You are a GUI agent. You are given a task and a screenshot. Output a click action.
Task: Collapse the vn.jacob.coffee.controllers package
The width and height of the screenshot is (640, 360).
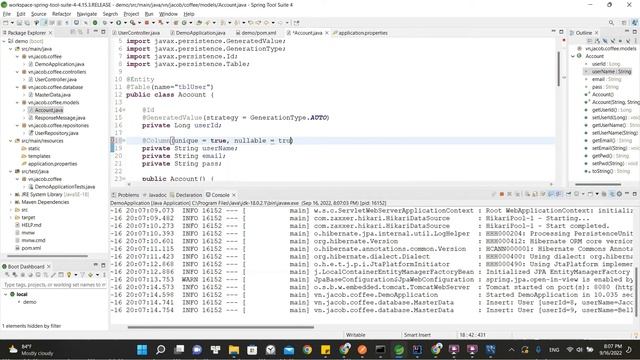tap(17, 72)
